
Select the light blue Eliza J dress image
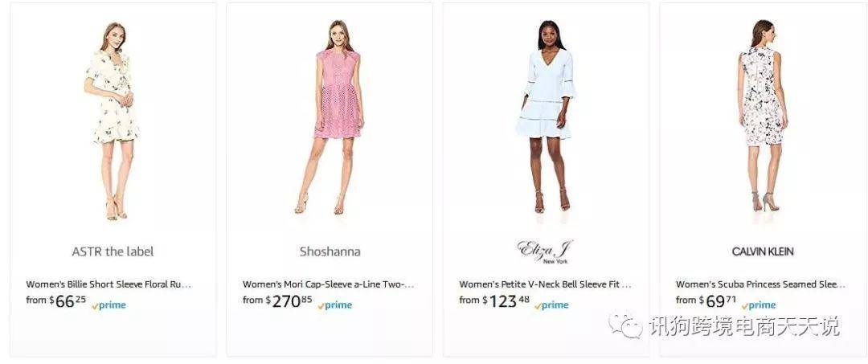click(x=545, y=117)
